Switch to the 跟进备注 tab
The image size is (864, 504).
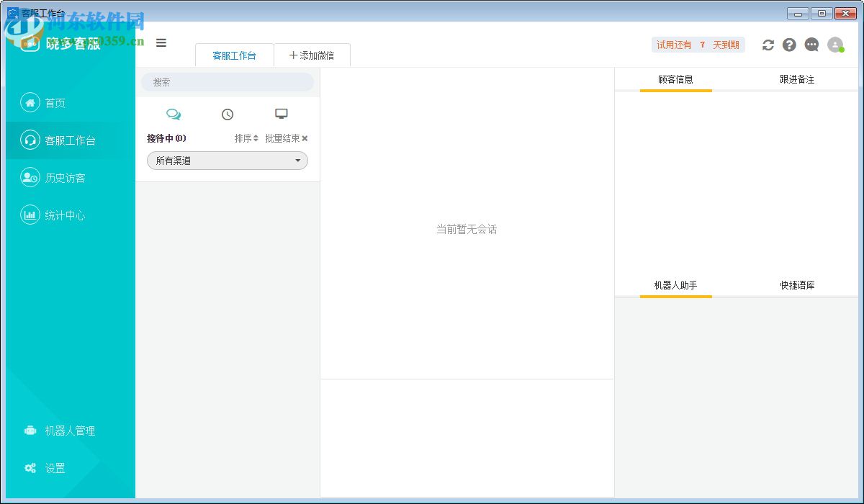pos(798,79)
